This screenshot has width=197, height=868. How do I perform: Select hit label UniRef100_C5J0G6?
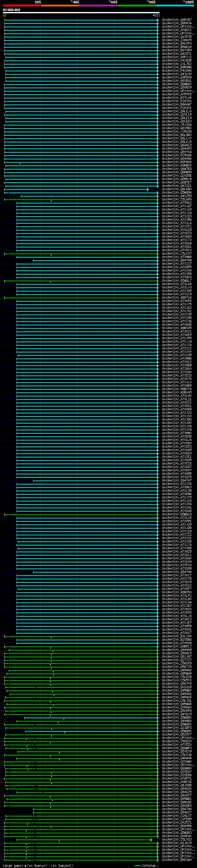(x=177, y=125)
